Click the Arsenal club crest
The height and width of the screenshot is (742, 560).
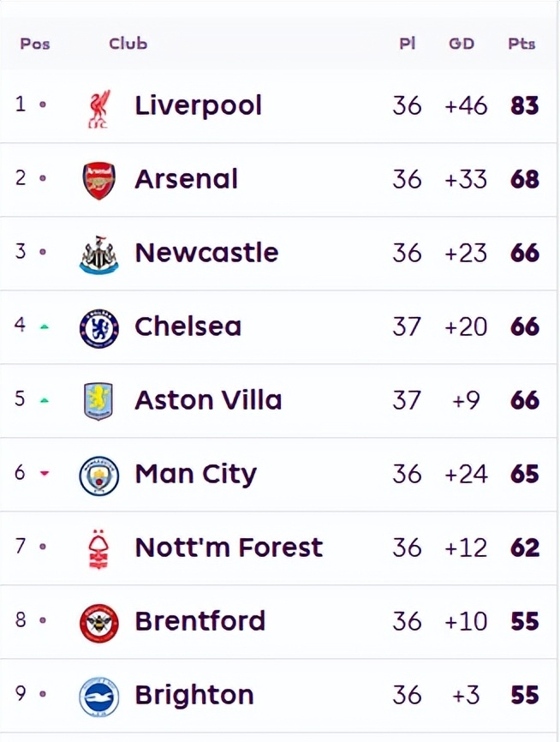(98, 181)
